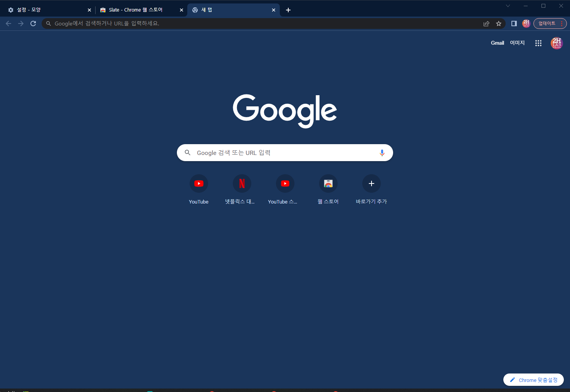This screenshot has width=570, height=392.
Task: Click the share page icon in address bar
Action: pyautogui.click(x=486, y=24)
